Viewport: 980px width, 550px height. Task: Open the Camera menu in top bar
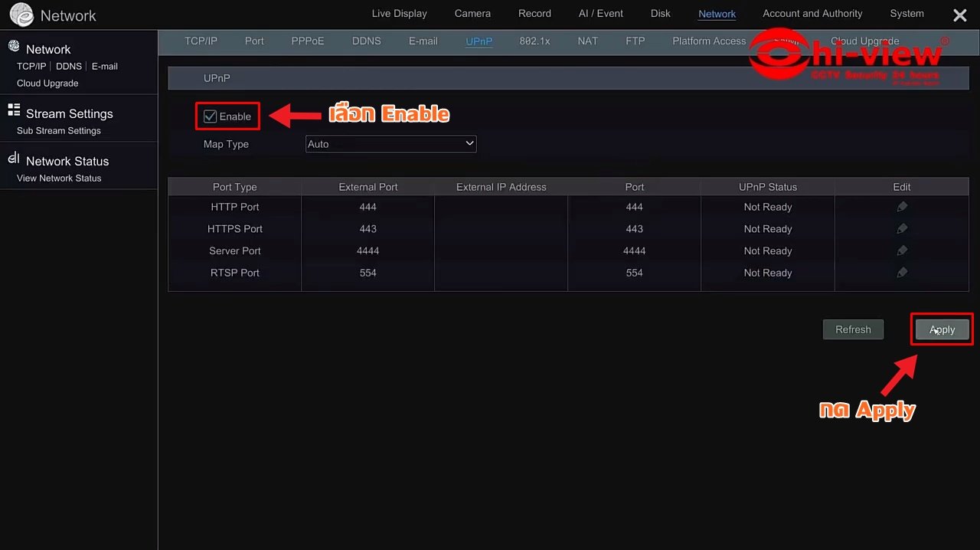click(472, 14)
